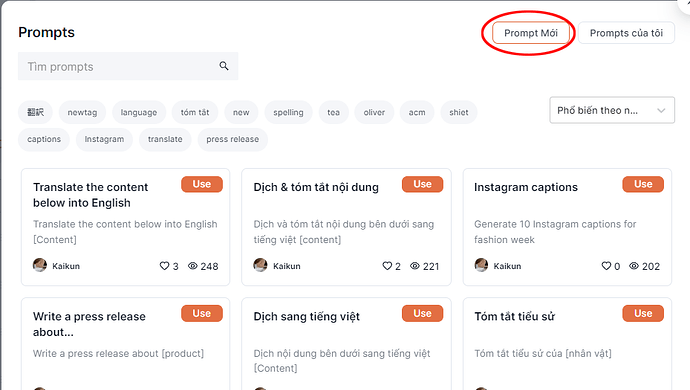The height and width of the screenshot is (390, 690).
Task: Use the Tóm tắt tiểu sử prompt
Action: [x=643, y=313]
